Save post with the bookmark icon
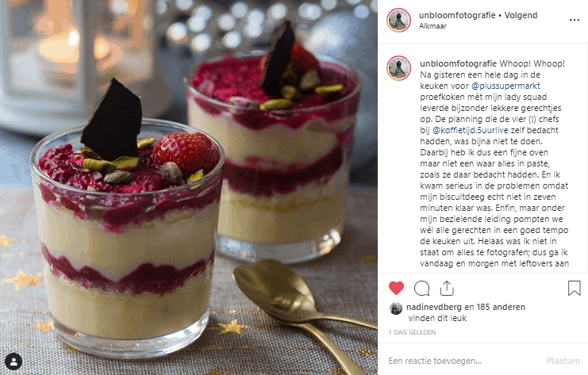Image resolution: width=588 pixels, height=375 pixels. coord(575,288)
